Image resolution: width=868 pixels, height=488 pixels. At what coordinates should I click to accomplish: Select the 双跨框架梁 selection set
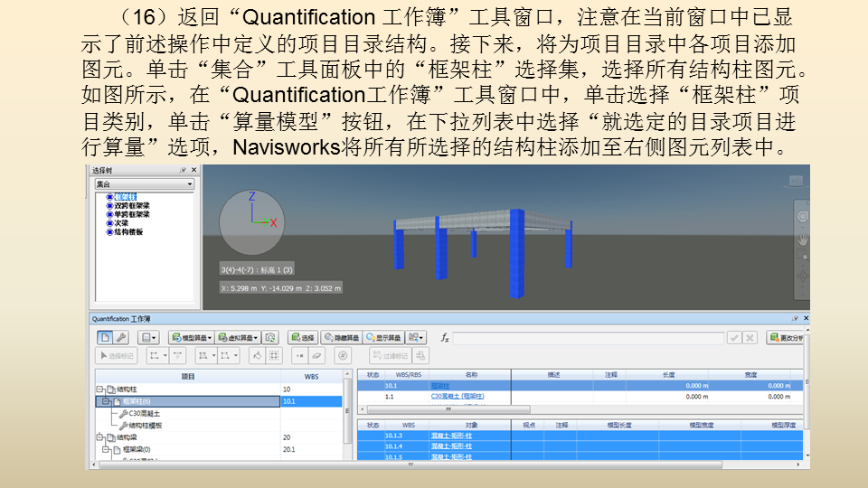click(x=132, y=206)
